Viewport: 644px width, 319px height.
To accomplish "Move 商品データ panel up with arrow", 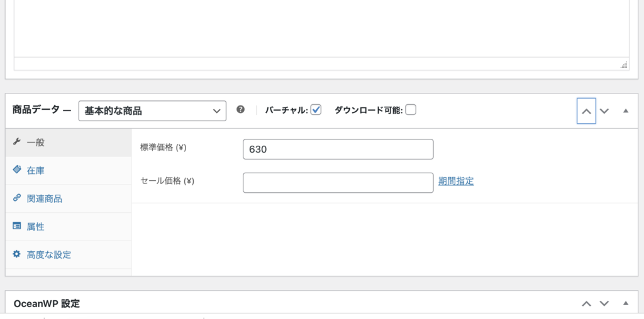I will click(x=586, y=111).
